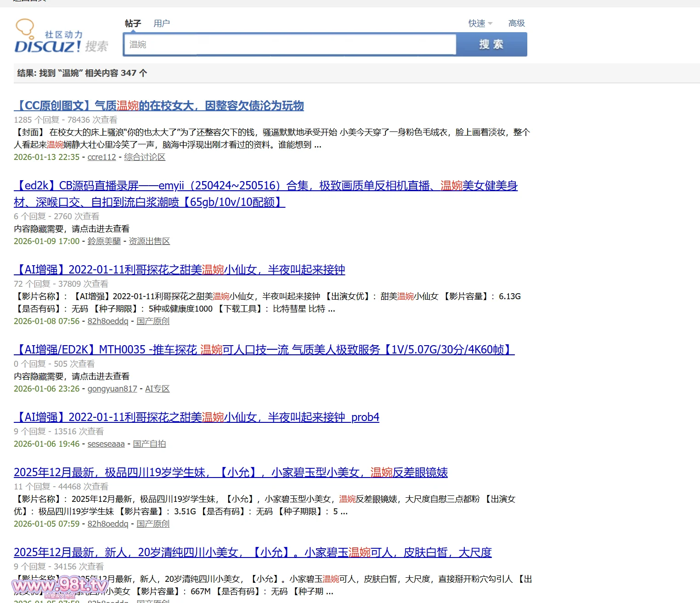The image size is (700, 603).
Task: Switch to the 用户 tab
Action: 161,23
